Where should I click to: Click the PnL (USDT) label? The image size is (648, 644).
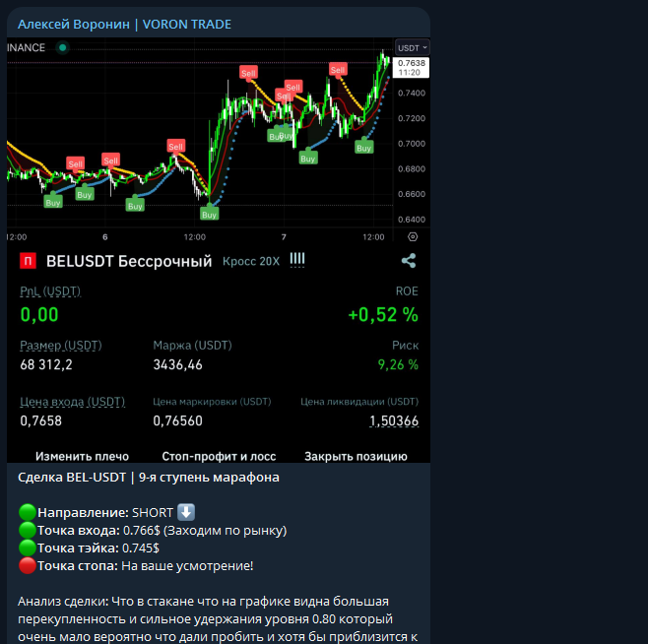click(50, 291)
